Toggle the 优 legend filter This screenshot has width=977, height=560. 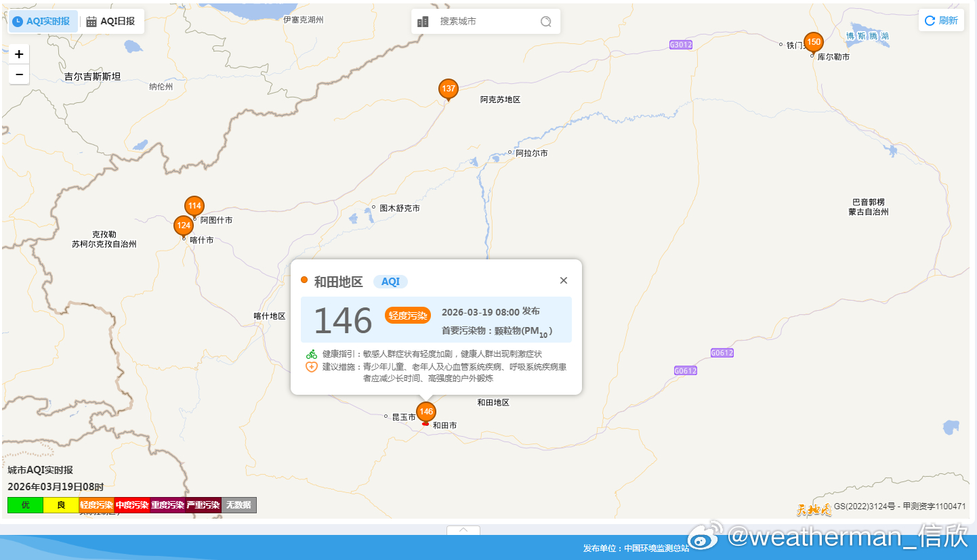point(25,504)
